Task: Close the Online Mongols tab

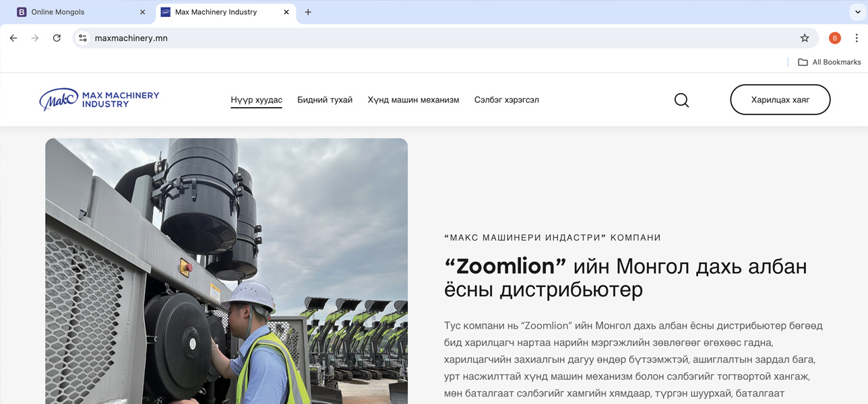Action: click(142, 12)
